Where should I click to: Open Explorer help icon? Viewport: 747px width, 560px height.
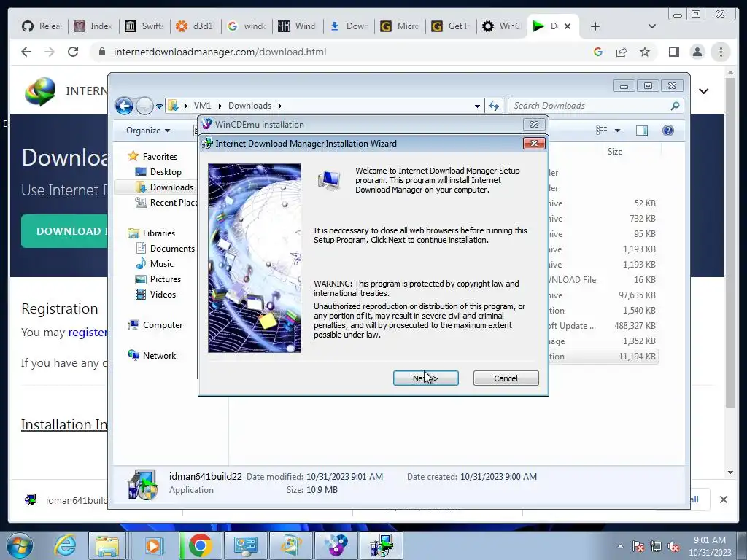coord(668,131)
